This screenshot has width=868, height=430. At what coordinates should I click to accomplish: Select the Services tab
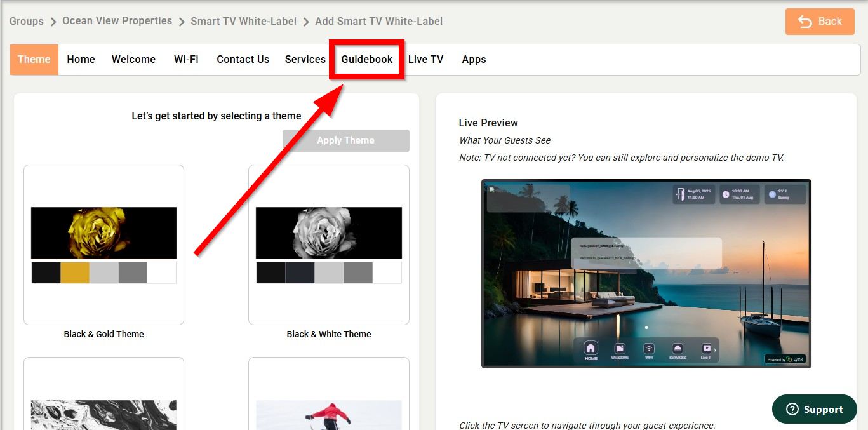[305, 60]
